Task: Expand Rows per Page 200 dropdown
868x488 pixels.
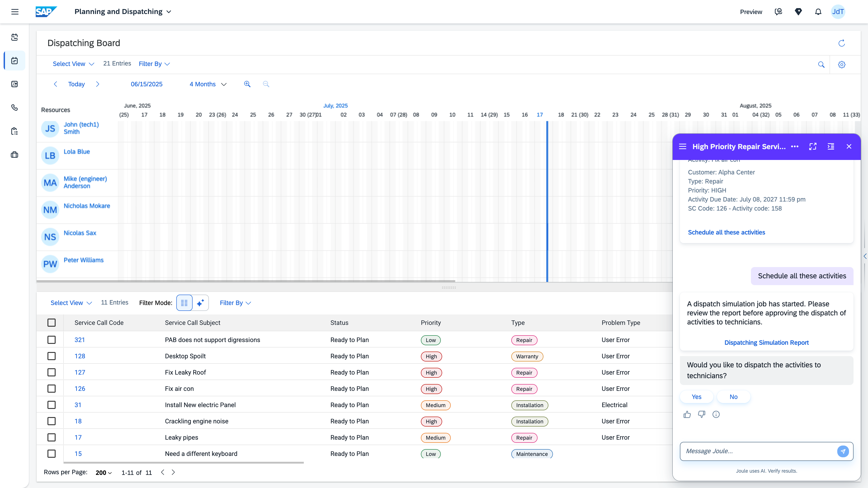Action: click(104, 472)
